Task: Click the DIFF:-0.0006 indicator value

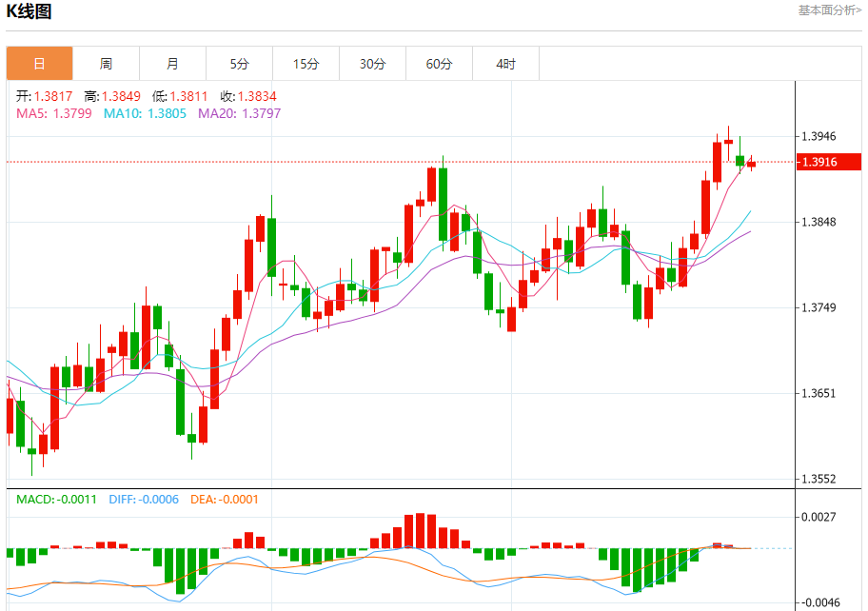Action: point(144,500)
